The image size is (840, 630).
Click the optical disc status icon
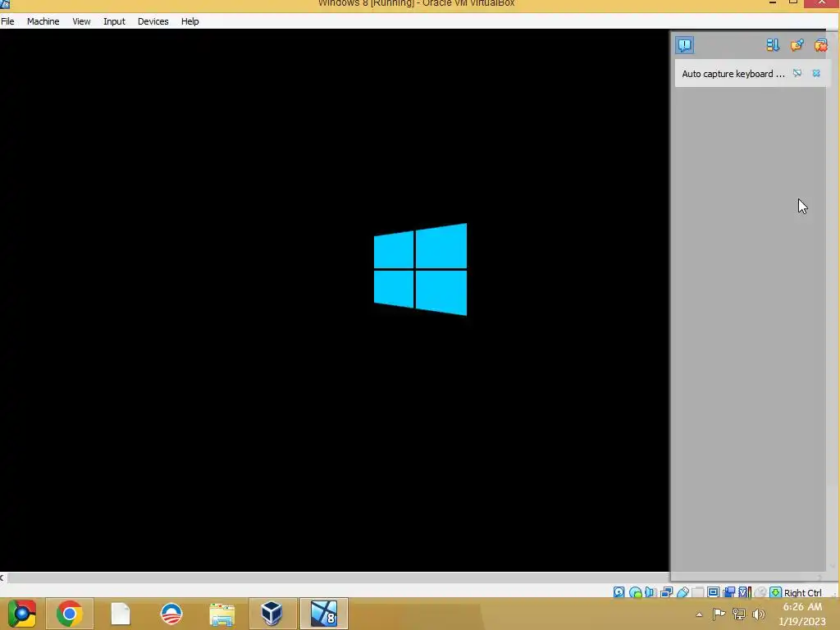(x=636, y=592)
